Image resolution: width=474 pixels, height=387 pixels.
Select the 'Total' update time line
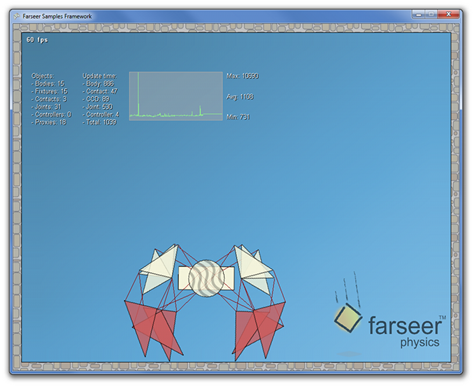tap(99, 122)
